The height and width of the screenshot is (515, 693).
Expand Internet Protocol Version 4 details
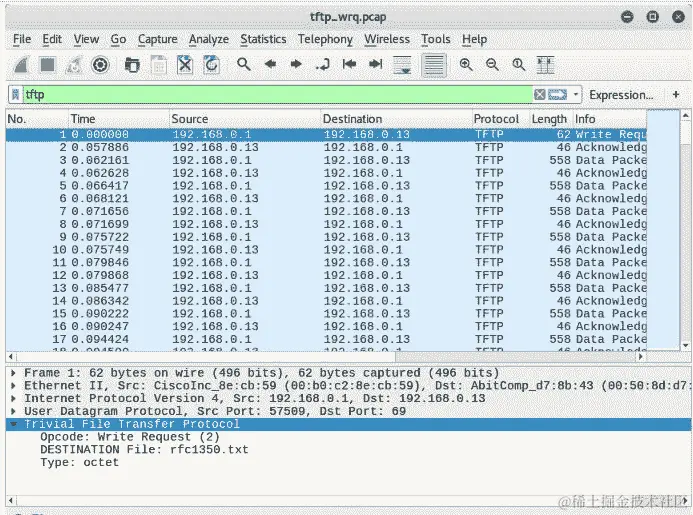coord(13,398)
